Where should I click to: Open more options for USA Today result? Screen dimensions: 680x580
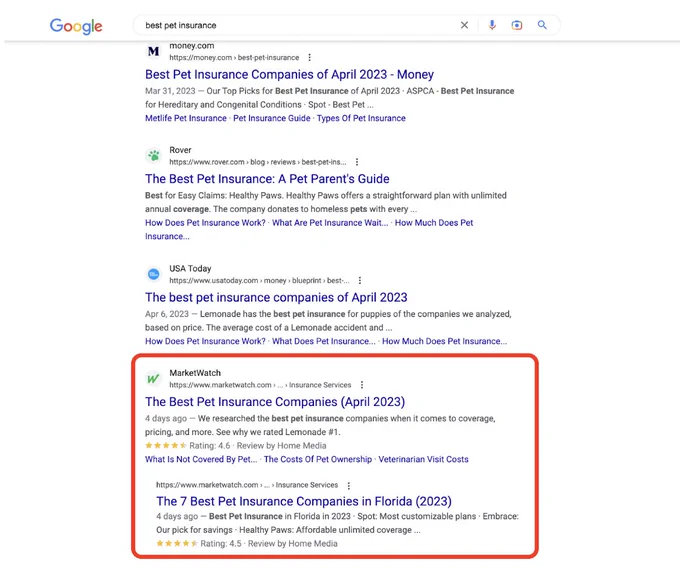[360, 280]
